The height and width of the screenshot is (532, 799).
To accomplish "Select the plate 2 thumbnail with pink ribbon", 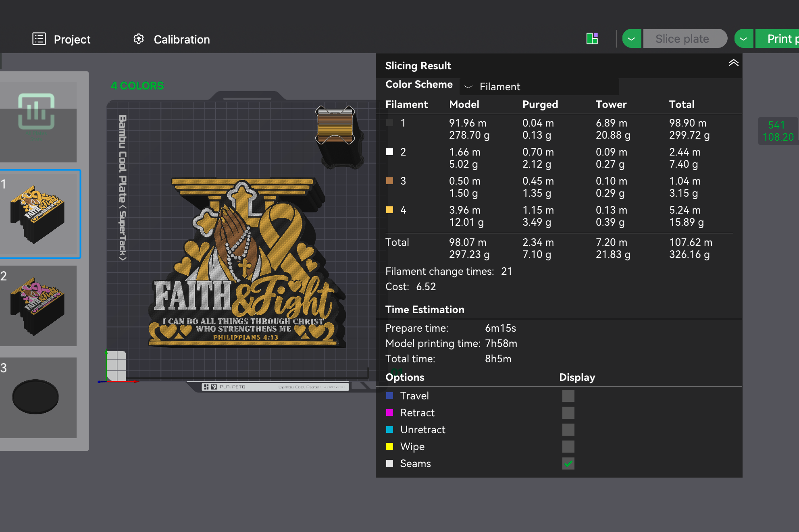I will (38, 305).
